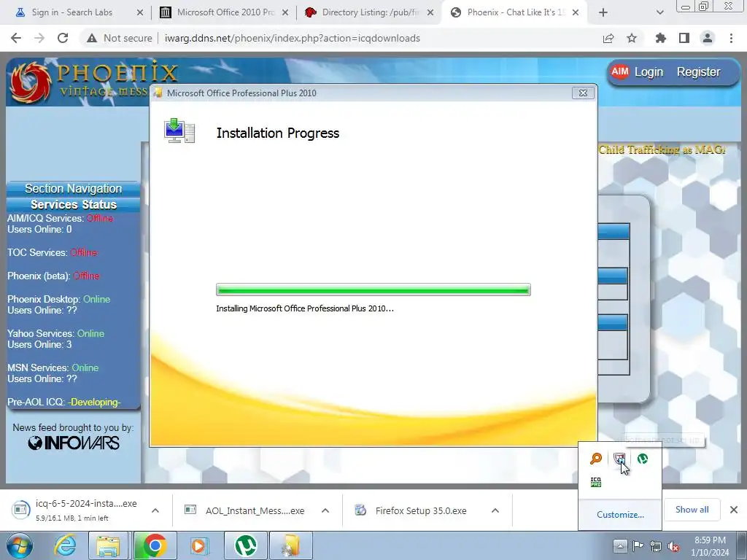Click the TOC Services status line

click(52, 252)
